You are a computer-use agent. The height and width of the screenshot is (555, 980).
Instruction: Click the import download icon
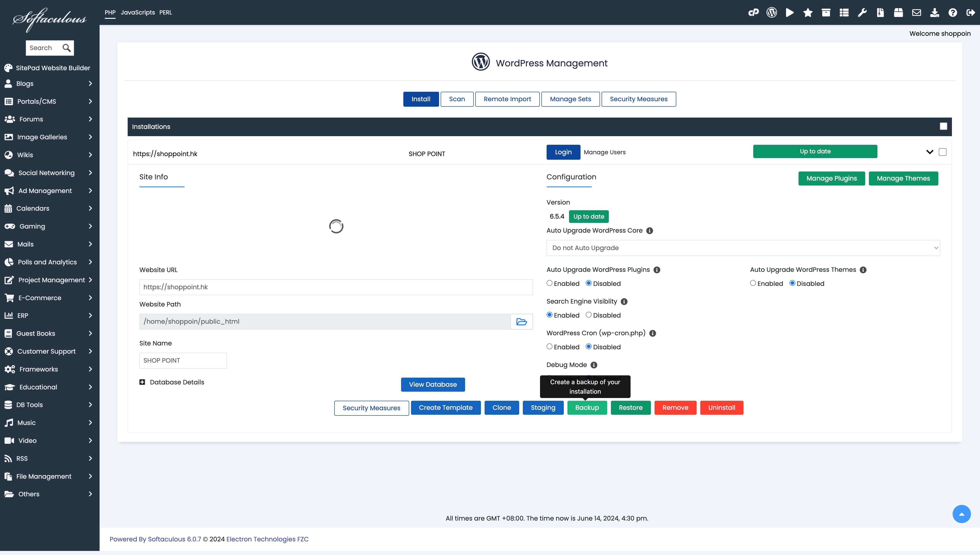pos(934,13)
